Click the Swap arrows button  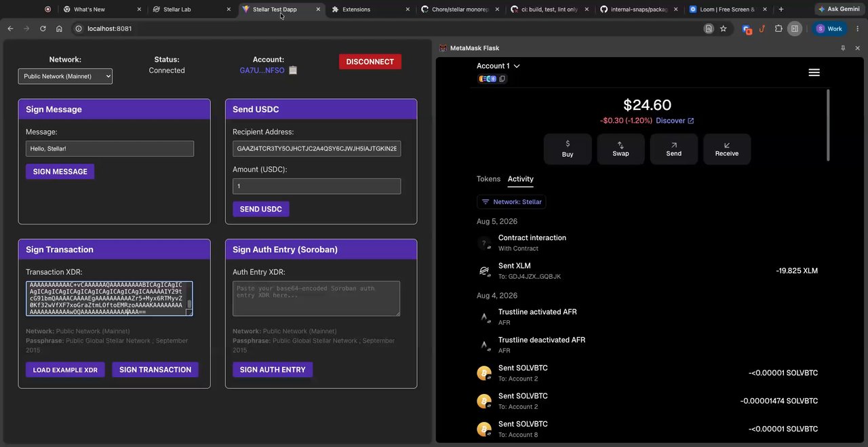coord(620,149)
